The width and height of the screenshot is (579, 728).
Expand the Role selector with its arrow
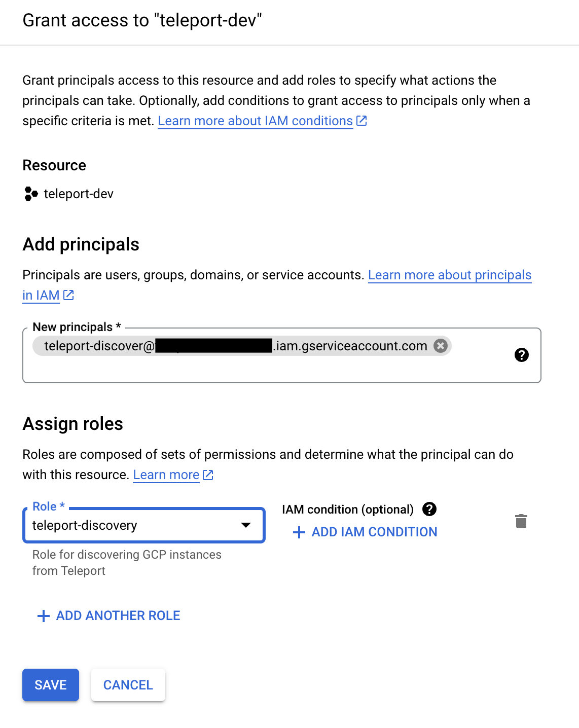(245, 526)
